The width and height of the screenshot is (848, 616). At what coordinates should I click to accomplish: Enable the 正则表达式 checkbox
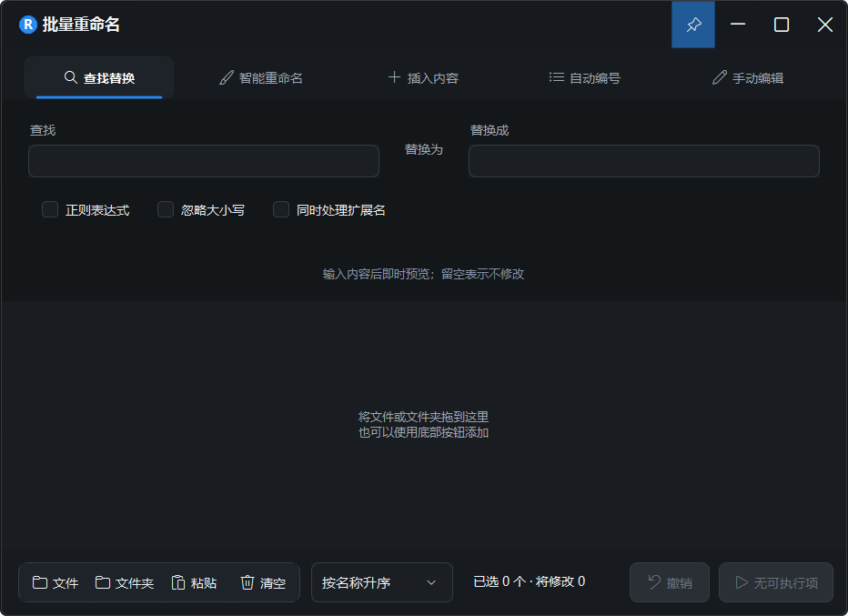click(x=50, y=209)
